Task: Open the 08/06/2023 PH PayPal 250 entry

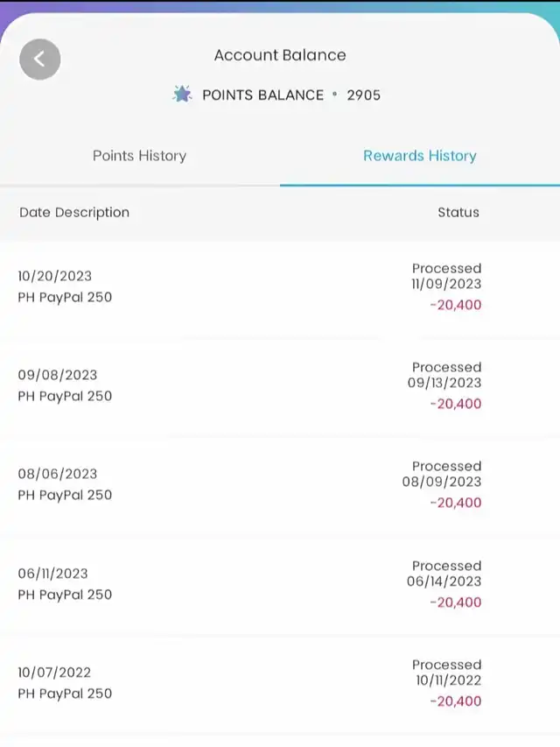Action: pos(65,484)
